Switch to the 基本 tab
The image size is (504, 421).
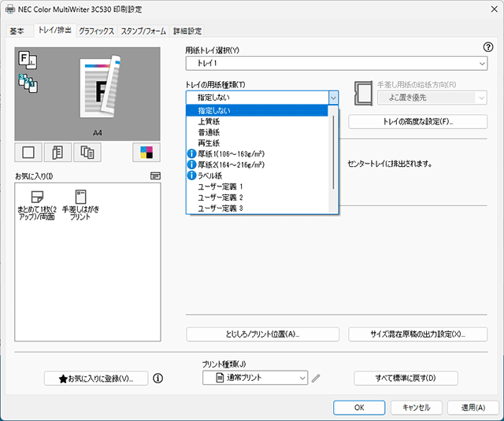click(x=17, y=31)
